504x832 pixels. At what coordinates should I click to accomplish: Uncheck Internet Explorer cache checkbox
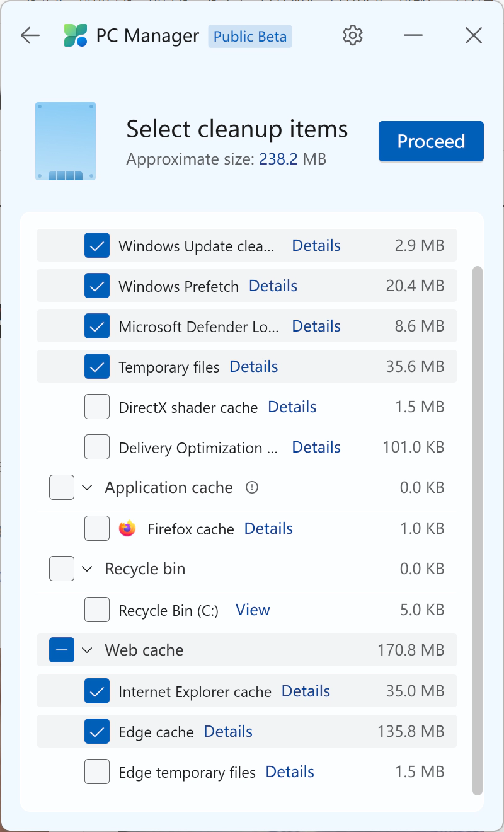pyautogui.click(x=97, y=691)
